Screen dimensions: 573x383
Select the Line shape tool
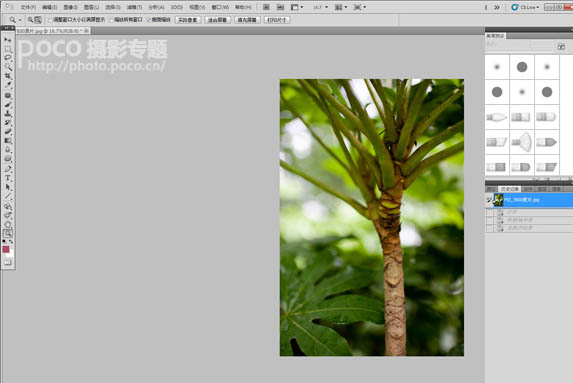point(8,197)
